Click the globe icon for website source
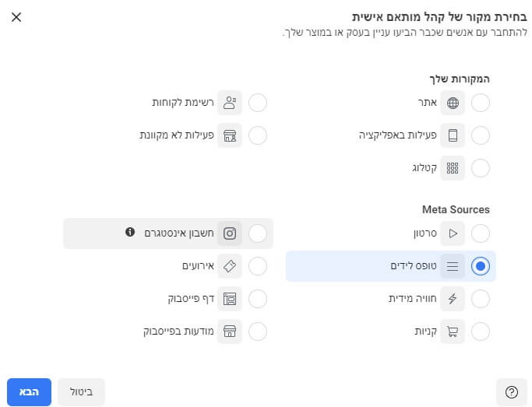Screen dimensions: 532x407 [453, 102]
